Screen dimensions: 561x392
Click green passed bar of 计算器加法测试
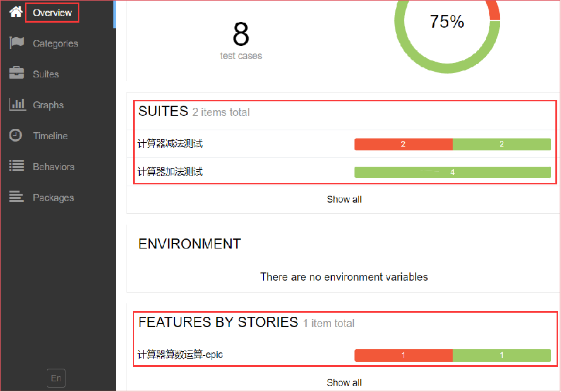pos(452,172)
